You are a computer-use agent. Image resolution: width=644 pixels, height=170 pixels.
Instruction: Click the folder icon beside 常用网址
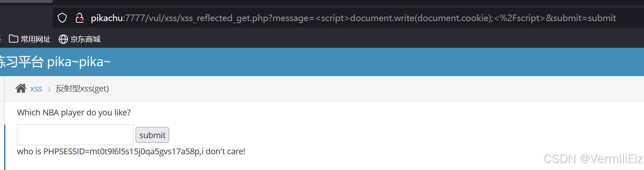13,39
